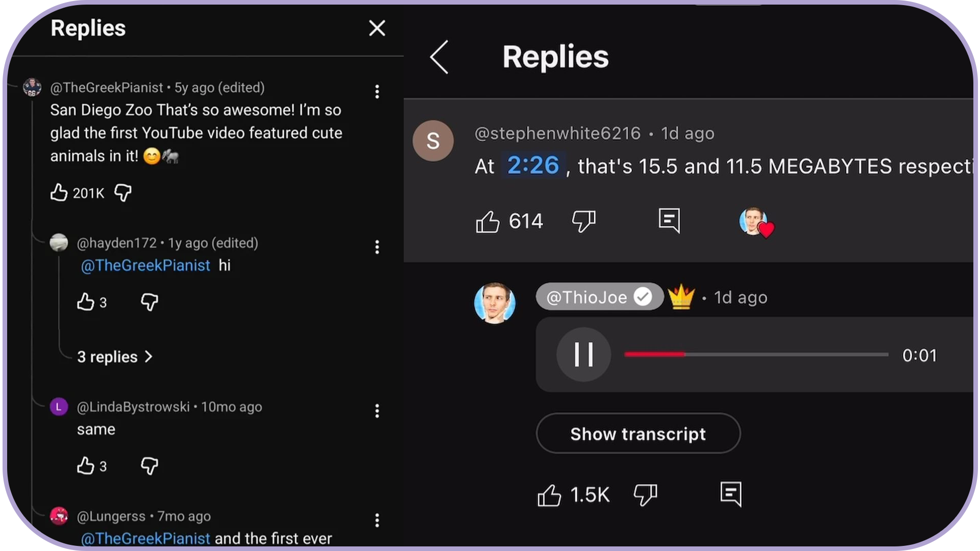980x551 pixels.
Task: Dislike TheGreekPianist's comment
Action: 123,192
